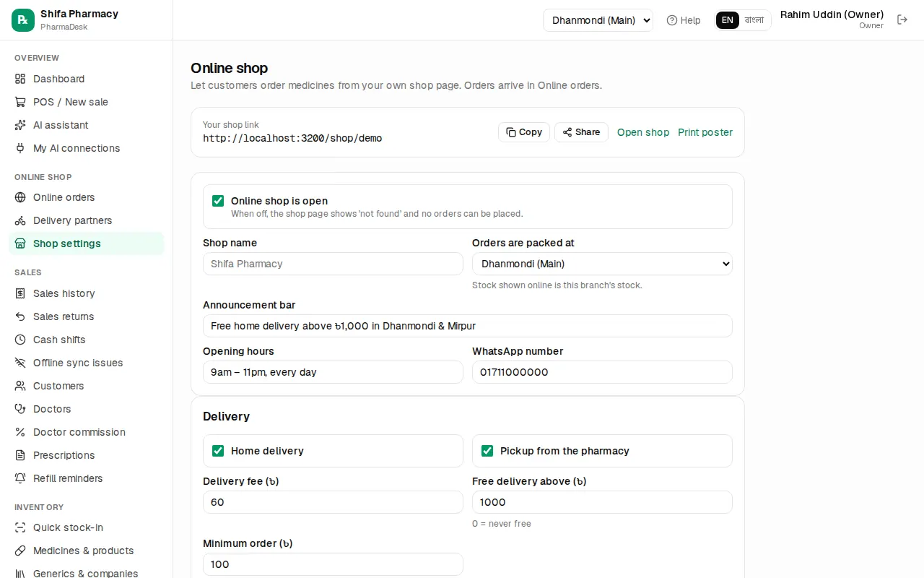This screenshot has width=924, height=578.
Task: Navigate to Medicines & products
Action: [86, 551]
